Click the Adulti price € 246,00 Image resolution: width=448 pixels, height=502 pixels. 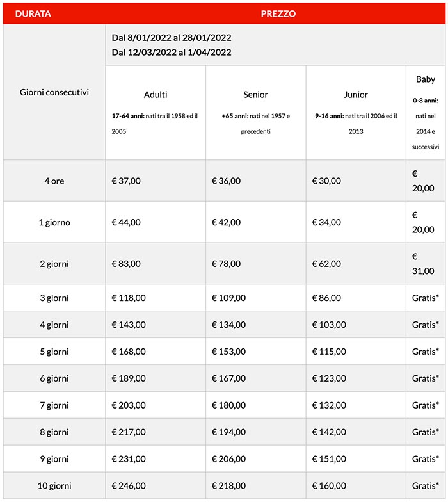click(x=128, y=486)
